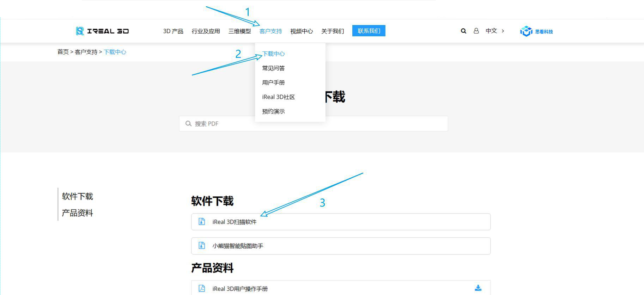Viewport: 644px width, 295px height.
Task: Select 预约演示 in the dropdown
Action: coord(273,111)
